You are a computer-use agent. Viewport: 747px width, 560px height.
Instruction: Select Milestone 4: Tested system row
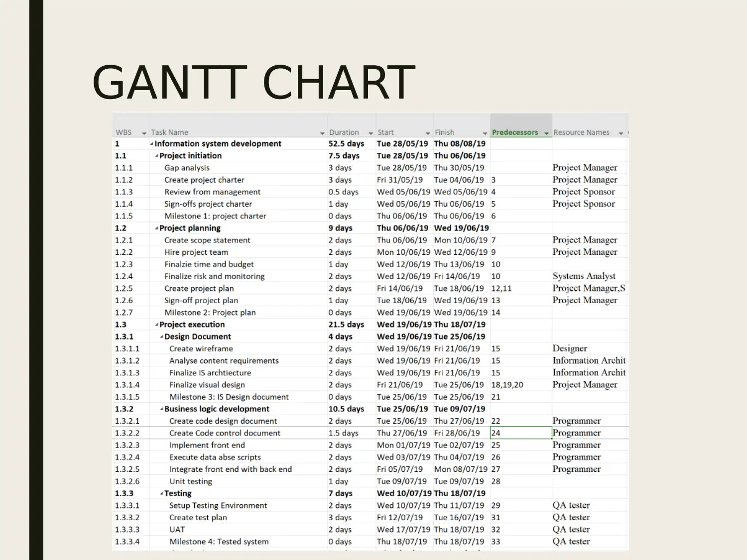219,542
